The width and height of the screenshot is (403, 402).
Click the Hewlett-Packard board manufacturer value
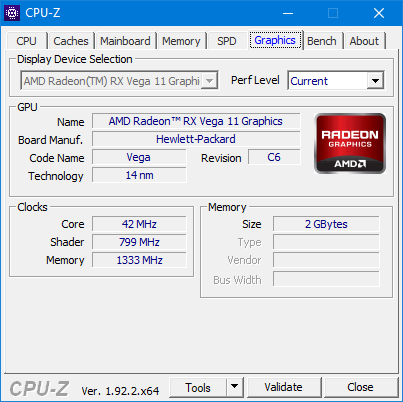coord(196,139)
